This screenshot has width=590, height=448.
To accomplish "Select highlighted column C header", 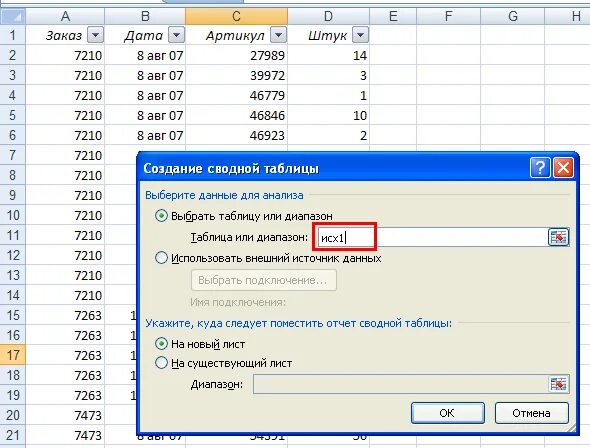I will 236,17.
